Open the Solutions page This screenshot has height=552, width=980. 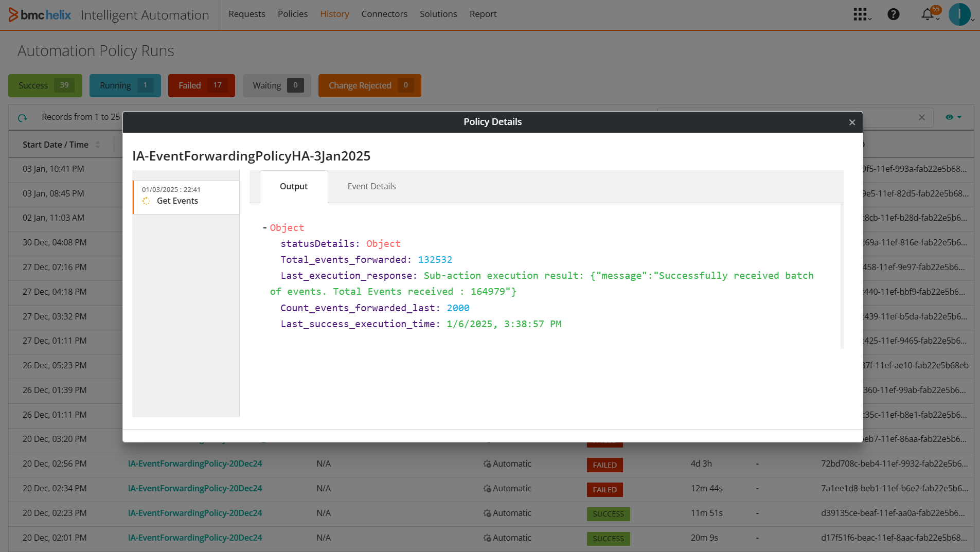click(438, 14)
